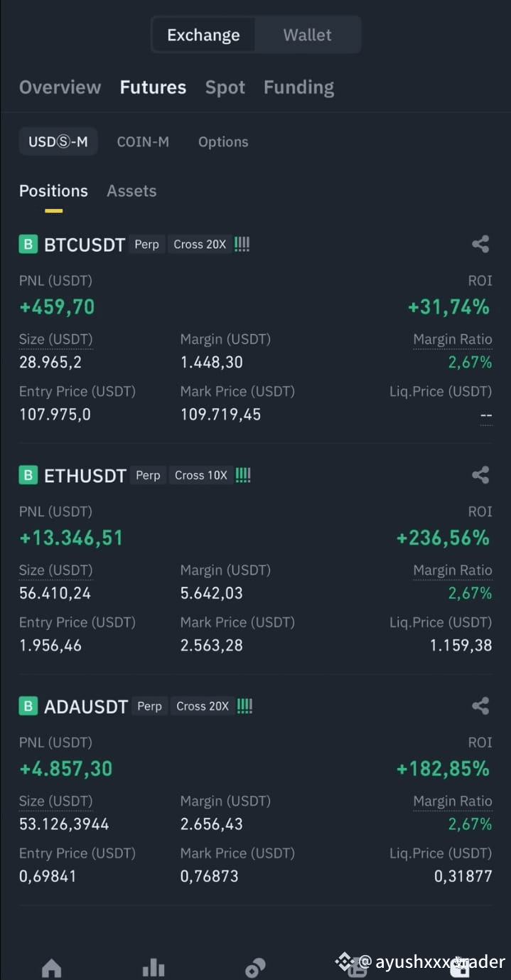Tap the ADAUSDT share icon

coord(480,705)
